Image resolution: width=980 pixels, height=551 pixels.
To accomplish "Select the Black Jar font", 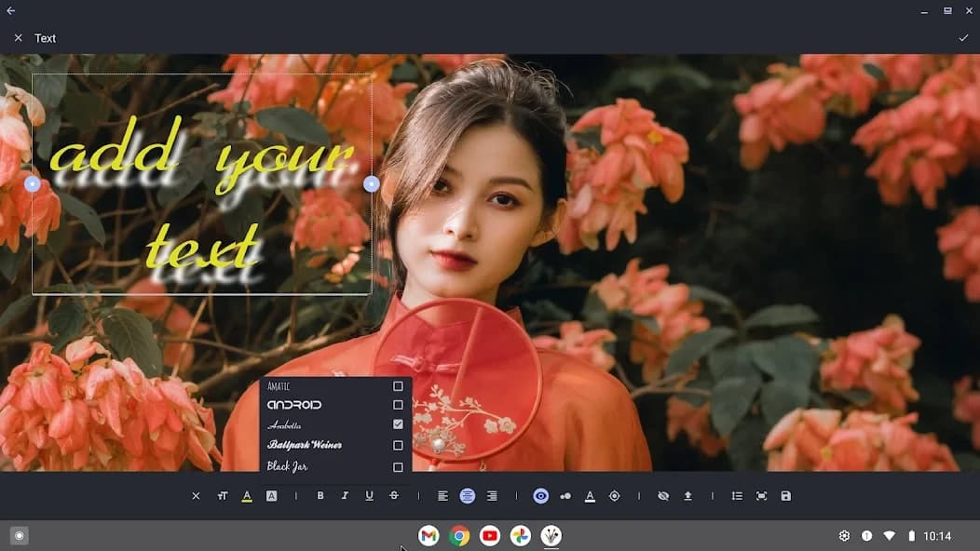I will point(397,464).
